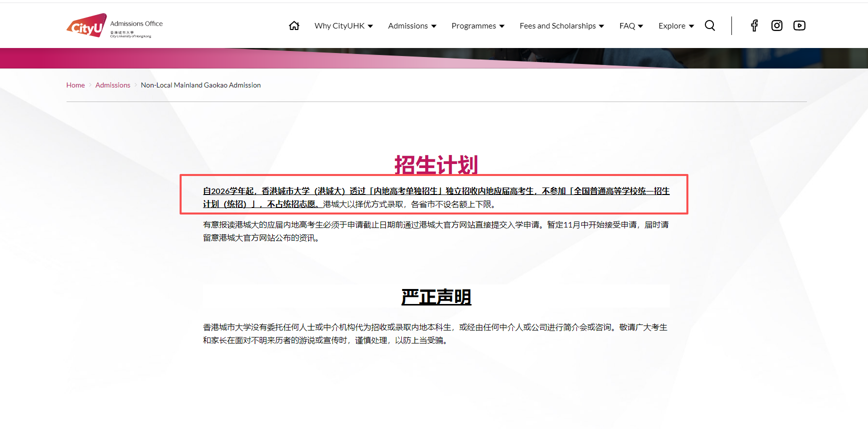868x429 pixels.
Task: Open the YouTube channel icon
Action: point(799,25)
